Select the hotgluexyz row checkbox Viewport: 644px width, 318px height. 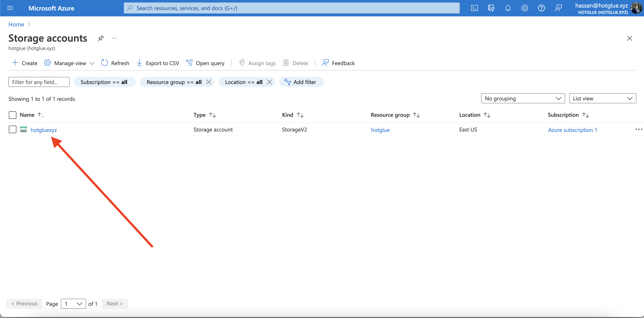point(13,130)
